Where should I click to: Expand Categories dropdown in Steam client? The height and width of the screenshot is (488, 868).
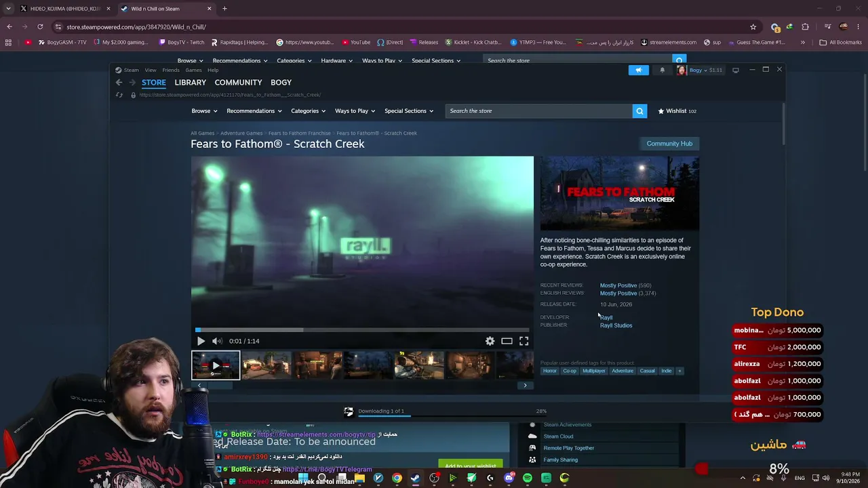click(308, 111)
